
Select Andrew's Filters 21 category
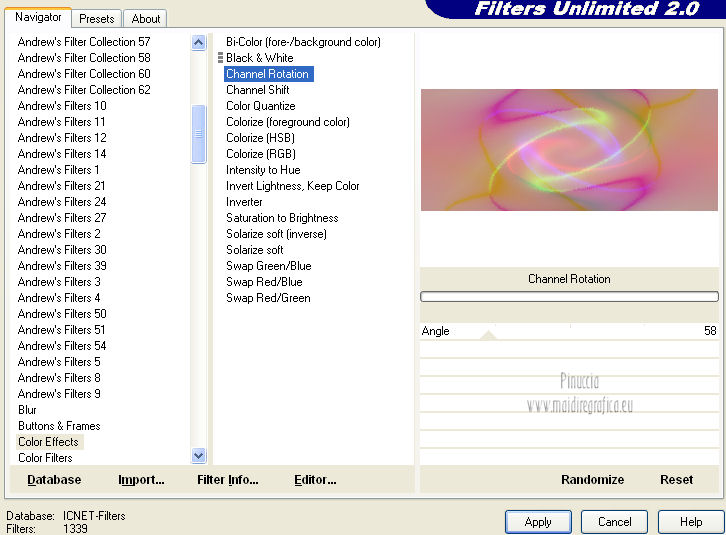pos(61,186)
